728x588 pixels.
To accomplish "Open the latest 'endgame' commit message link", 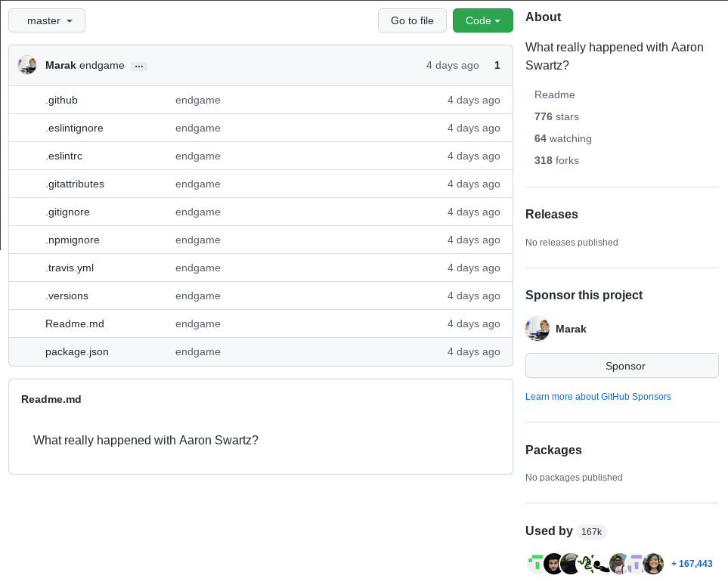I will click(x=102, y=66).
